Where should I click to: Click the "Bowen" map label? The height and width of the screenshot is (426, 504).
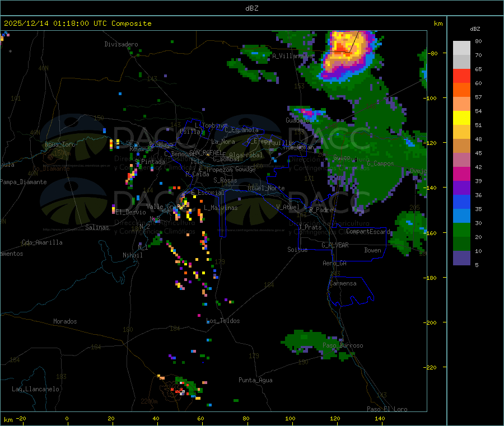373,250
